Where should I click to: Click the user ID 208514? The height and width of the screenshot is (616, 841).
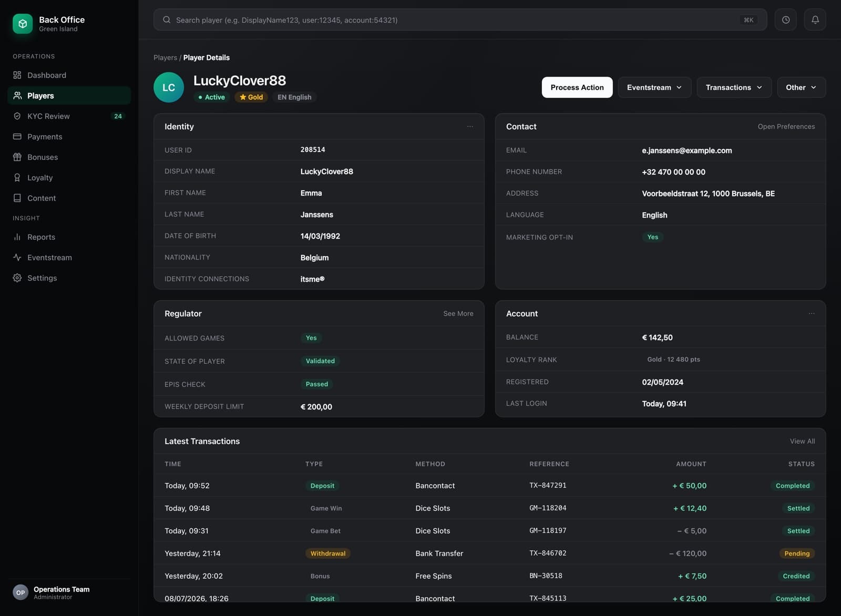coord(313,150)
